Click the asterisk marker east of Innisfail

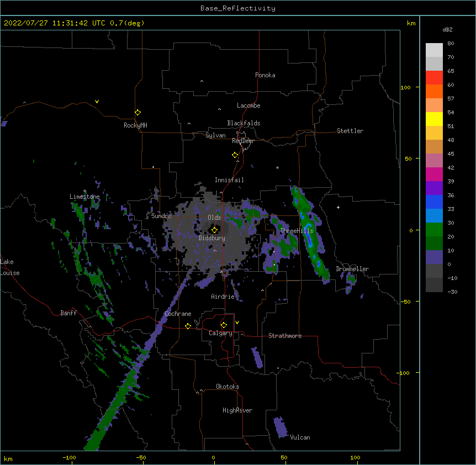coord(277,167)
